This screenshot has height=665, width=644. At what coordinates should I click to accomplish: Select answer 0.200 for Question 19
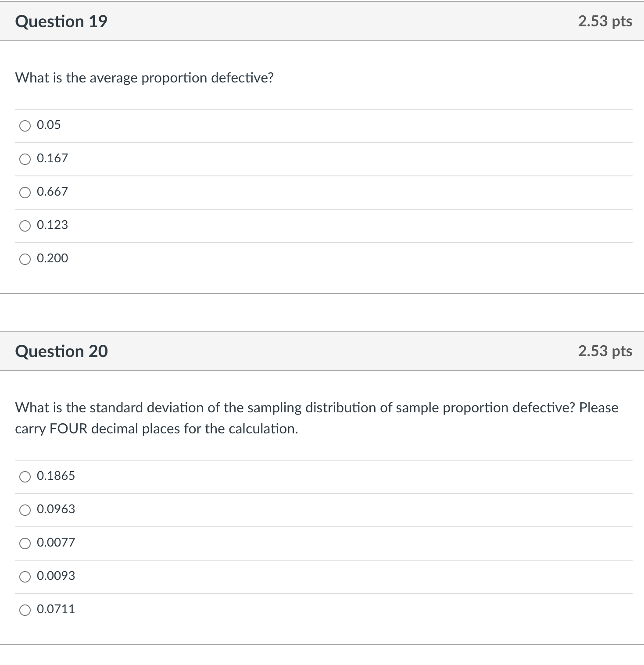click(25, 258)
